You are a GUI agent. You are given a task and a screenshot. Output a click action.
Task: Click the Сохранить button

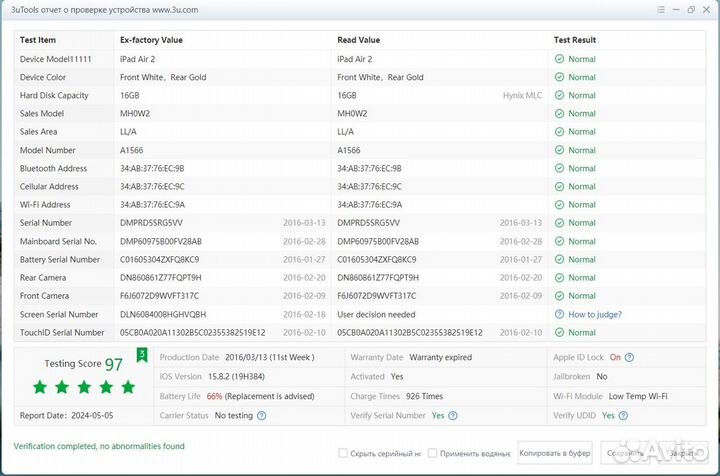point(625,453)
